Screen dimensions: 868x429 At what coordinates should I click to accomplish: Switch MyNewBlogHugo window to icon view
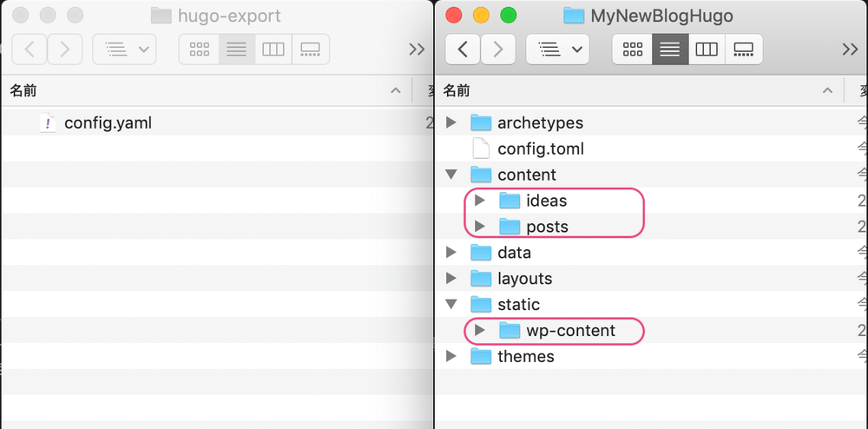pyautogui.click(x=633, y=49)
